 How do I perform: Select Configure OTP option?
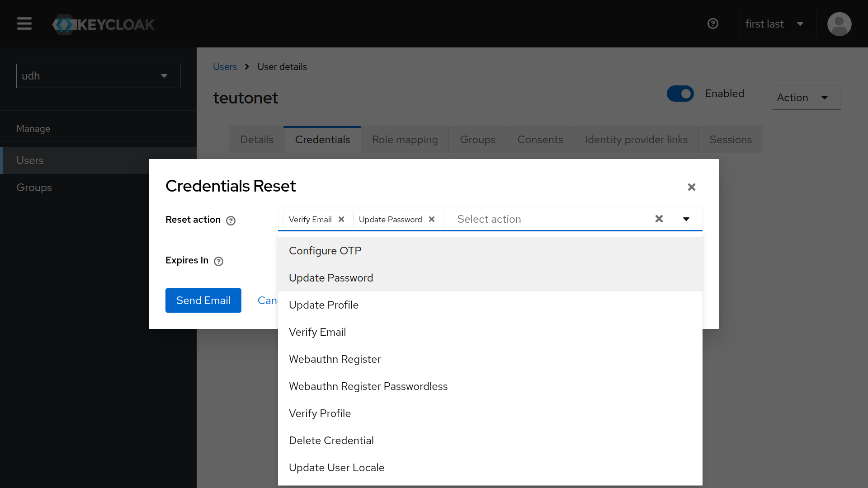coord(325,251)
